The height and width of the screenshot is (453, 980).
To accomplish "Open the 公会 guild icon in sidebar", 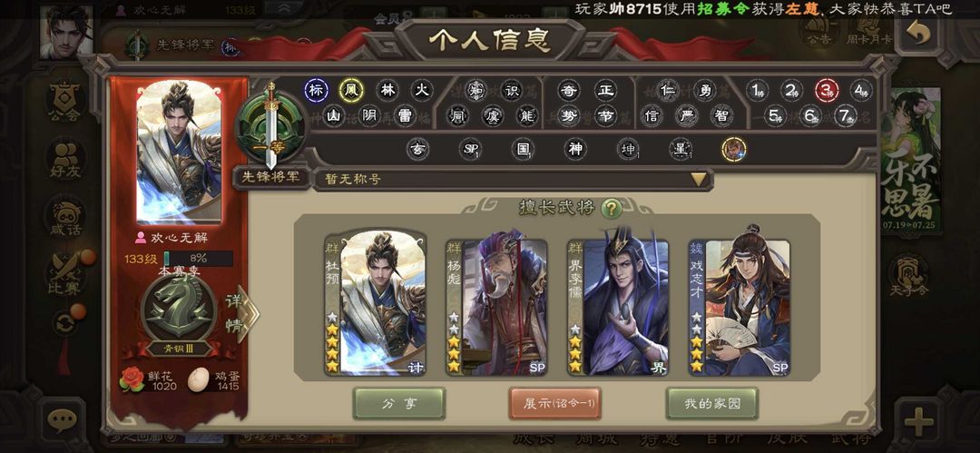I will pos(65,101).
